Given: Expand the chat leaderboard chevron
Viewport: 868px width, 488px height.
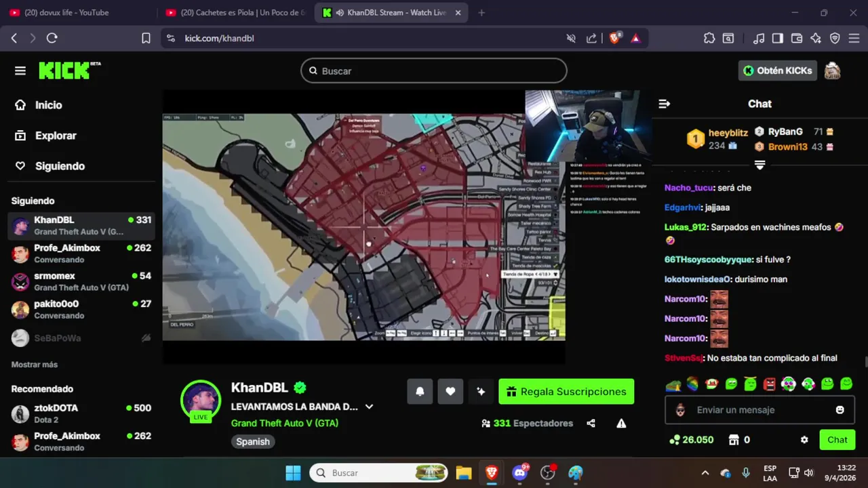Looking at the screenshot, I should tap(759, 165).
